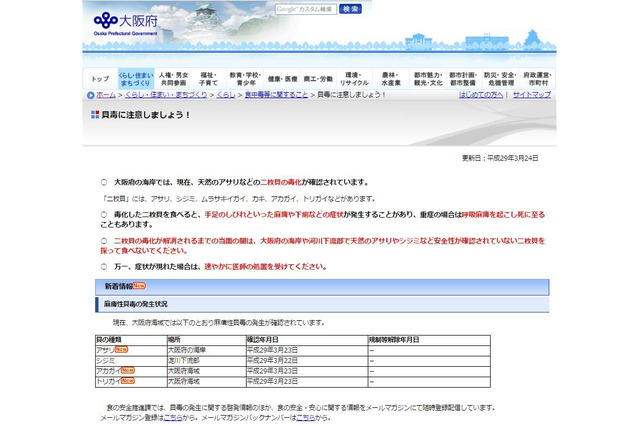Click the New badge in アサリ row
This screenshot has width=640, height=426.
click(122, 349)
